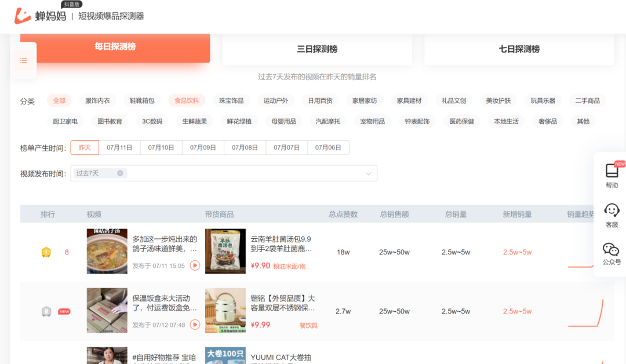Filter by 玩具乐器 category

tap(543, 101)
